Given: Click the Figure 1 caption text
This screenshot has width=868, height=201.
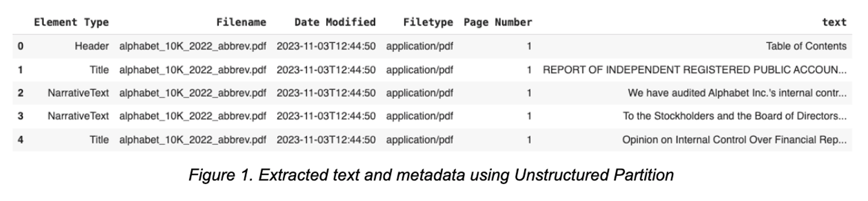Looking at the screenshot, I should point(431,175).
